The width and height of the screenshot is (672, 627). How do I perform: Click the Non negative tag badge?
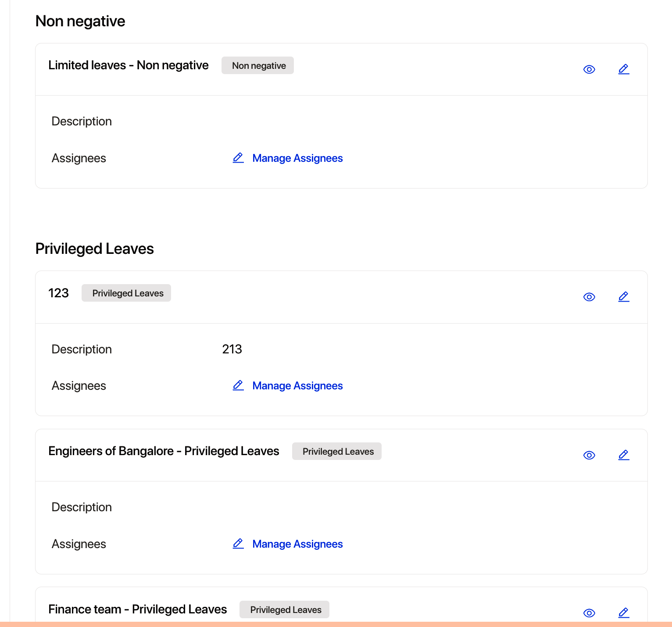258,66
